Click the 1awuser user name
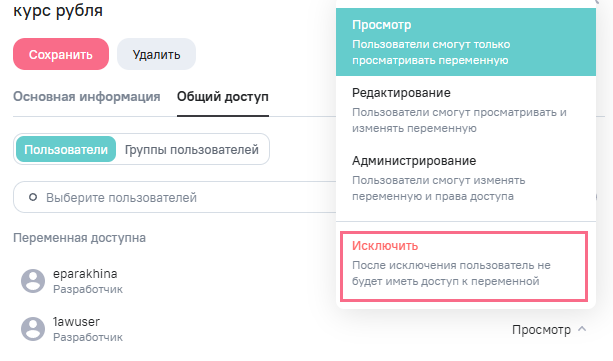The height and width of the screenshot is (361, 613). (x=76, y=321)
